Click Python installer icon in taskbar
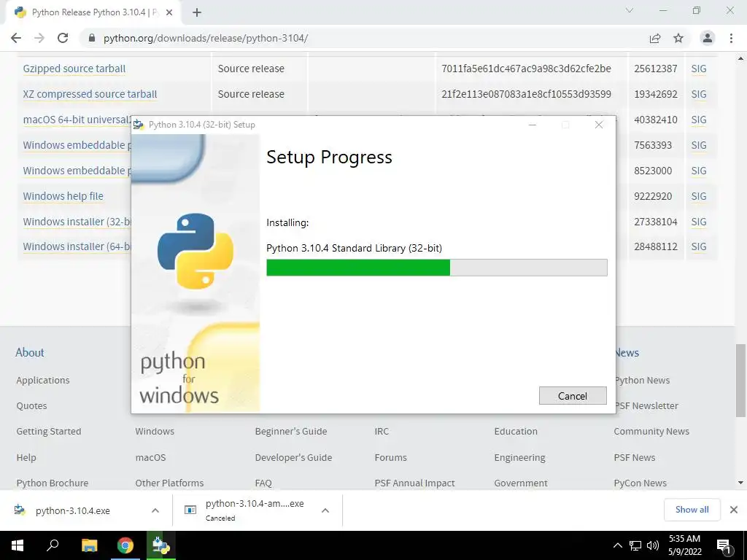 tap(161, 545)
